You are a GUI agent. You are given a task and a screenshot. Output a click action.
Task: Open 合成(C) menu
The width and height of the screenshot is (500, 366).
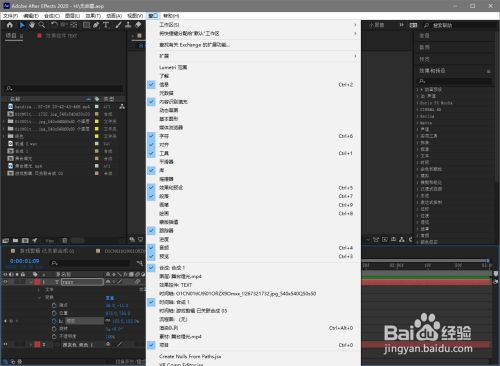(52, 16)
